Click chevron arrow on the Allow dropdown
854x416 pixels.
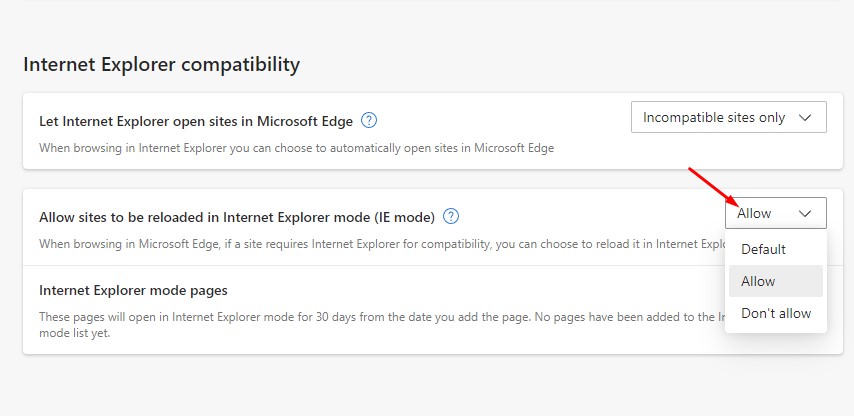click(805, 213)
